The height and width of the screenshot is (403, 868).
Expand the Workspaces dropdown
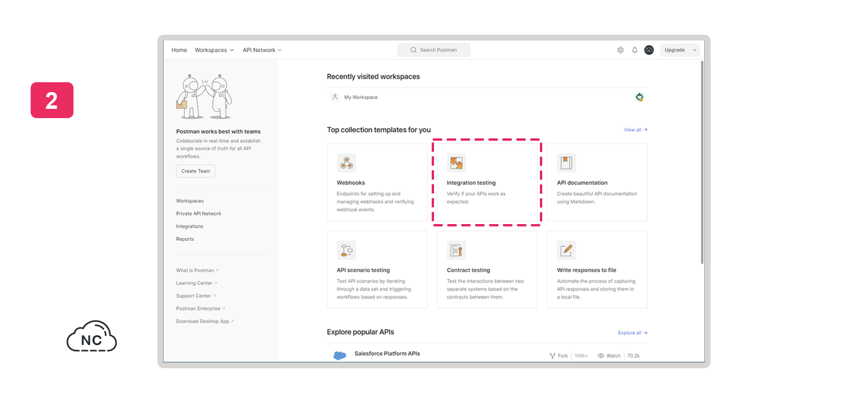[x=214, y=50]
